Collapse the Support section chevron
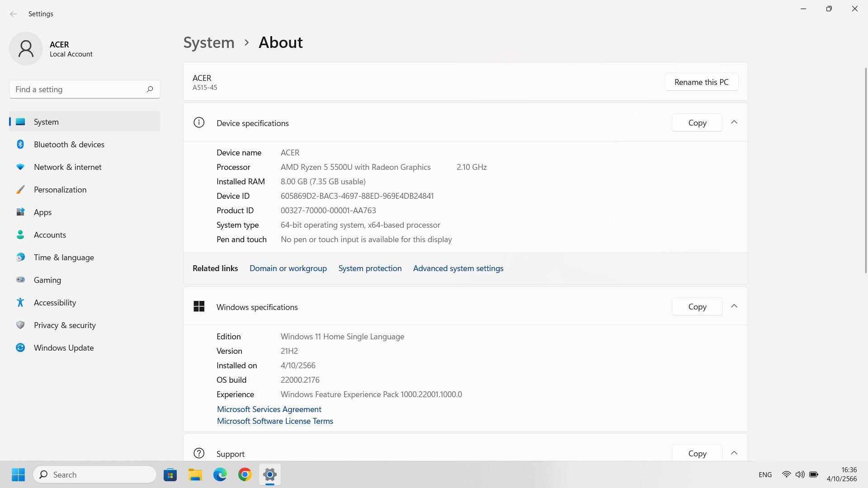 click(734, 453)
